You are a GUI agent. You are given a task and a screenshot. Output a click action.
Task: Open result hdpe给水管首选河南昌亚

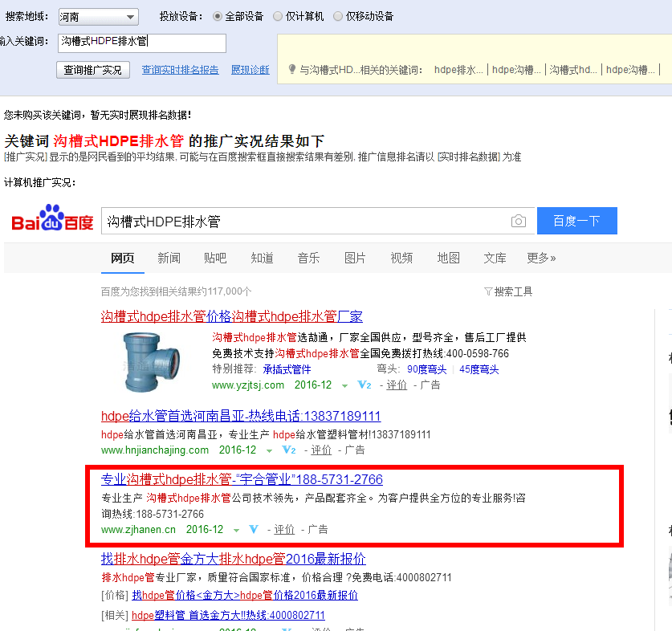[x=241, y=416]
